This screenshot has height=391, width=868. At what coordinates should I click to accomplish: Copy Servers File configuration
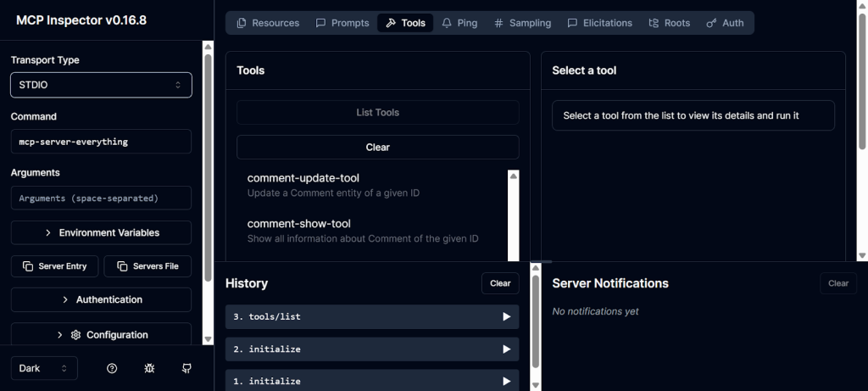click(x=147, y=266)
